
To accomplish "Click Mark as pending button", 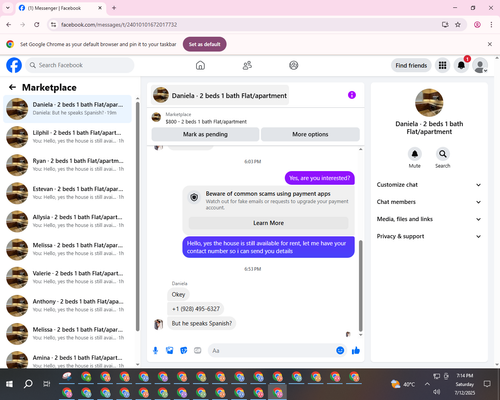I will (x=205, y=134).
